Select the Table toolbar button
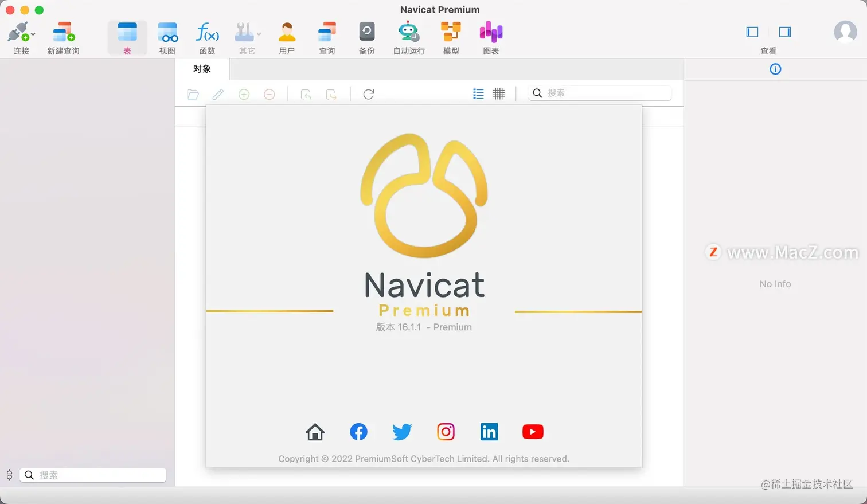Viewport: 867px width, 504px height. (127, 38)
